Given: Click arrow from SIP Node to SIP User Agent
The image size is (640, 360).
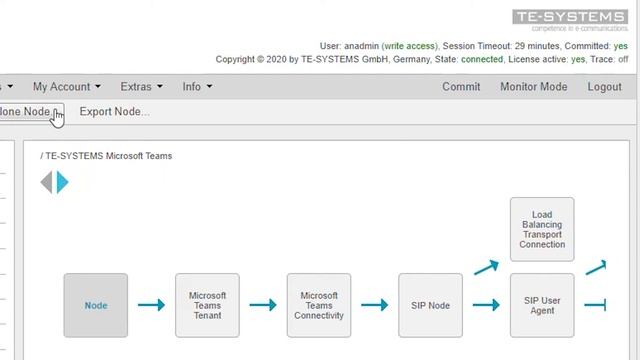Looking at the screenshot, I should tap(486, 305).
